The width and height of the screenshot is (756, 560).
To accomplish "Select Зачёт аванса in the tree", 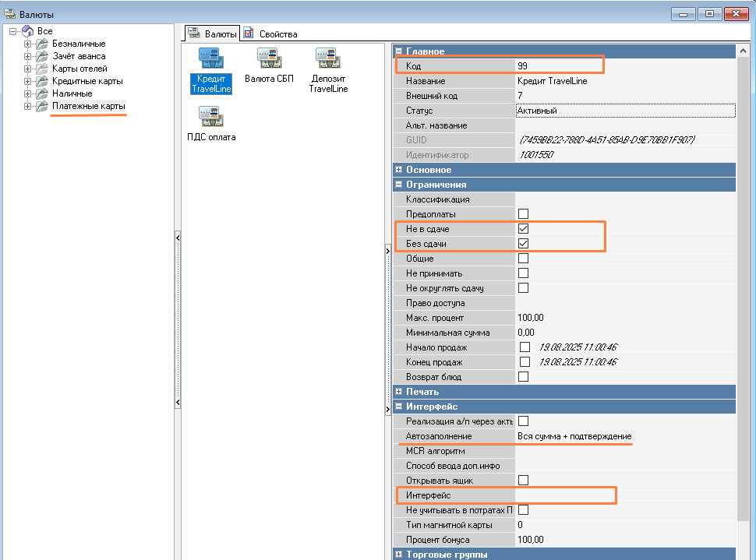I will coord(79,56).
